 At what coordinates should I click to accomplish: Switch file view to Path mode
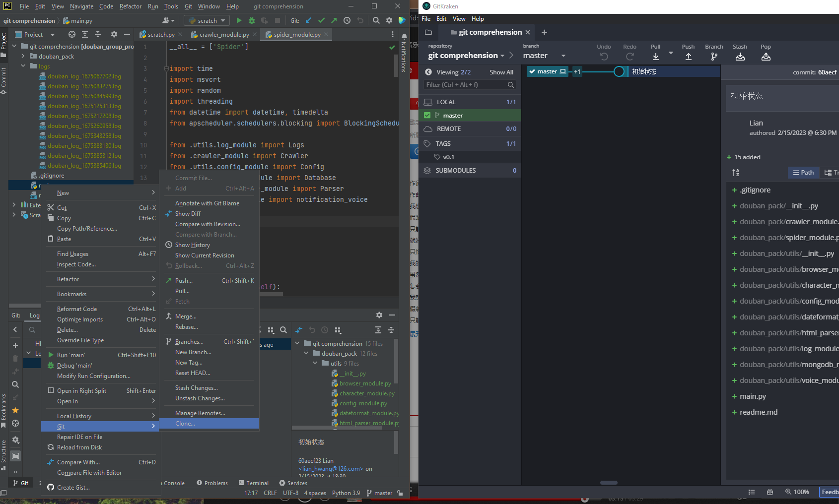click(803, 172)
